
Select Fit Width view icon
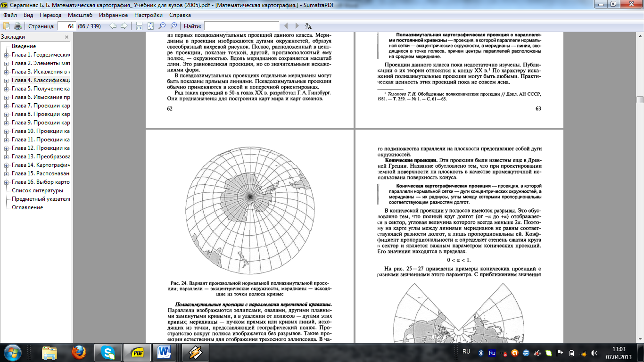139,26
